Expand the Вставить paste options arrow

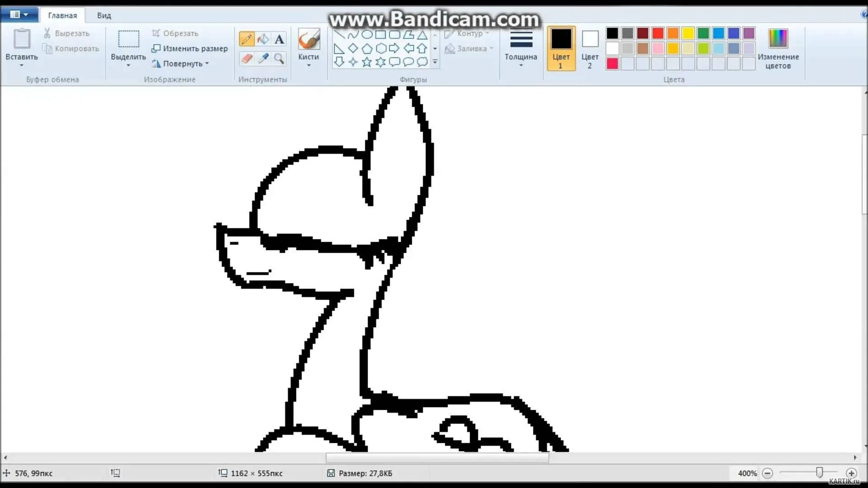pyautogui.click(x=21, y=65)
